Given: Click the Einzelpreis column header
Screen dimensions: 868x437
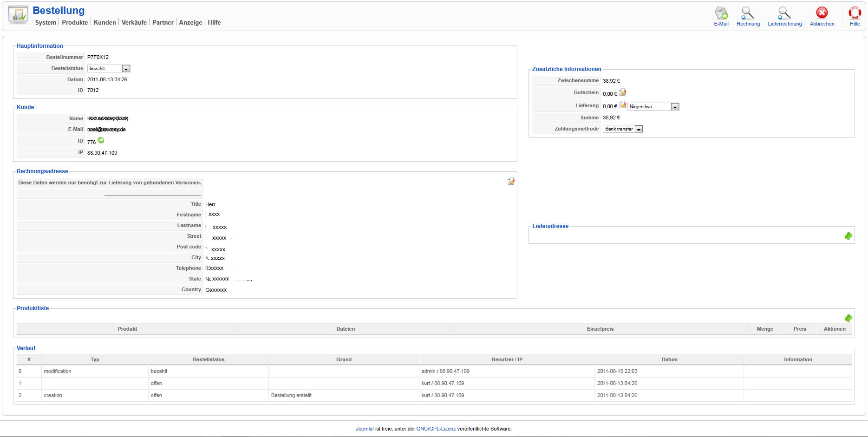Looking at the screenshot, I should coord(600,329).
